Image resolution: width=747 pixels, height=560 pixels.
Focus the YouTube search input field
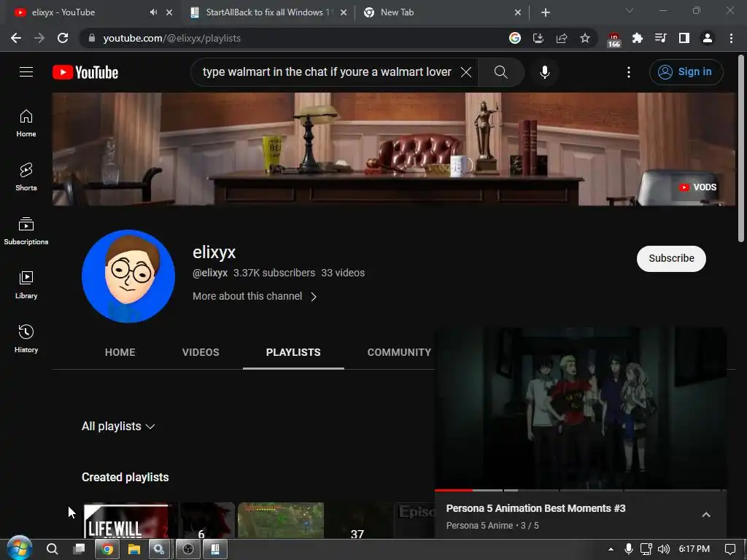[x=327, y=72]
